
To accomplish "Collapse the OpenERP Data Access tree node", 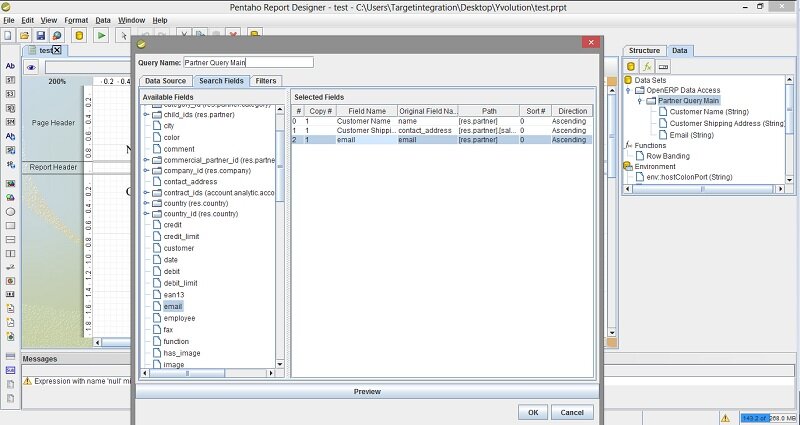I will click(629, 90).
